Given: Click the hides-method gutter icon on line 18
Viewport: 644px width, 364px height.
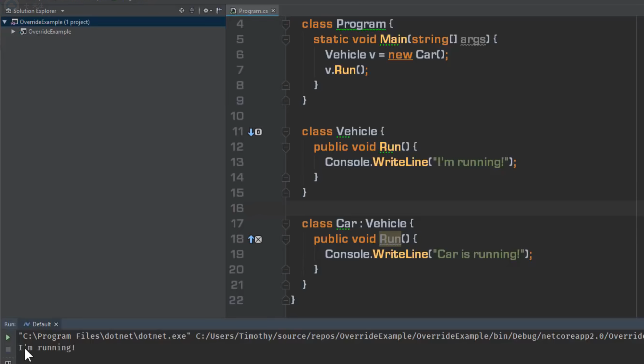Looking at the screenshot, I should (255, 239).
